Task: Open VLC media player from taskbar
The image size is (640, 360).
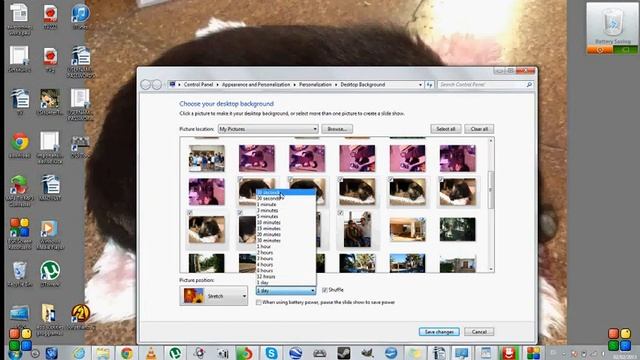Action: pyautogui.click(x=151, y=353)
